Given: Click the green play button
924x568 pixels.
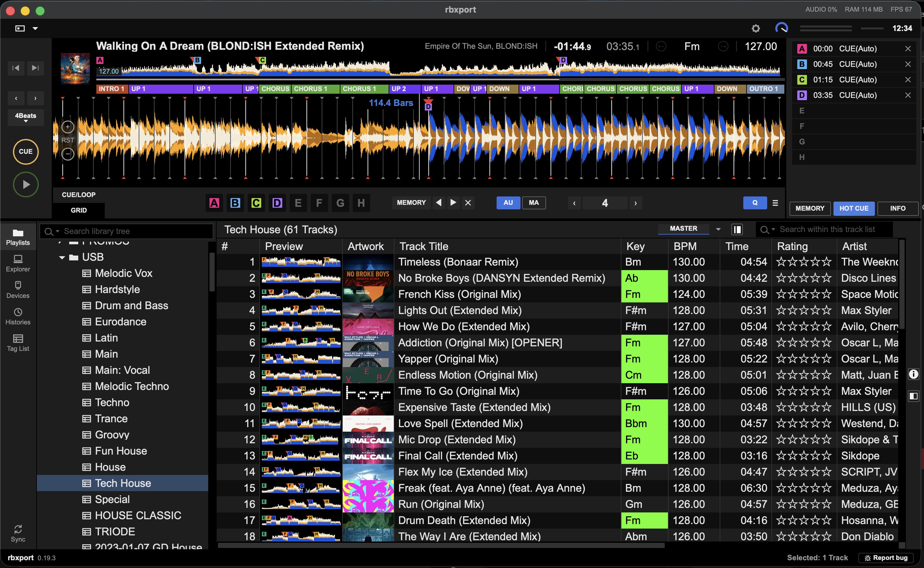Looking at the screenshot, I should (26, 184).
